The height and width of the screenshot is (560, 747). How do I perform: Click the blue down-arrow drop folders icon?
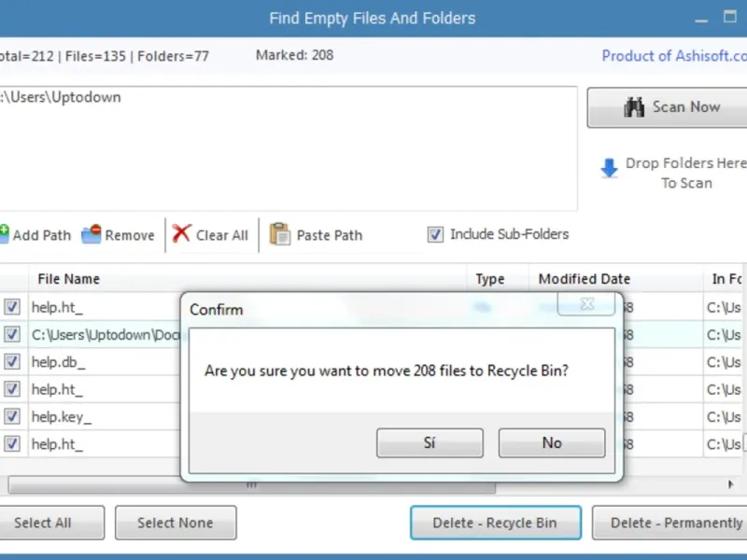[x=609, y=168]
